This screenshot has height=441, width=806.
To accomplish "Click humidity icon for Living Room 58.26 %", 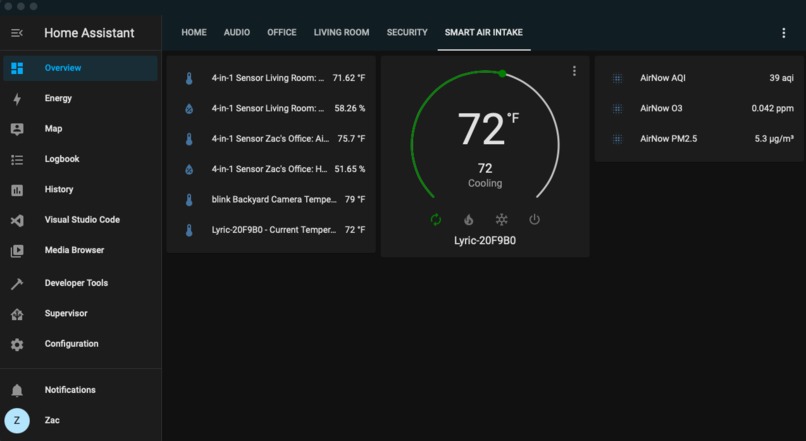I will click(189, 108).
